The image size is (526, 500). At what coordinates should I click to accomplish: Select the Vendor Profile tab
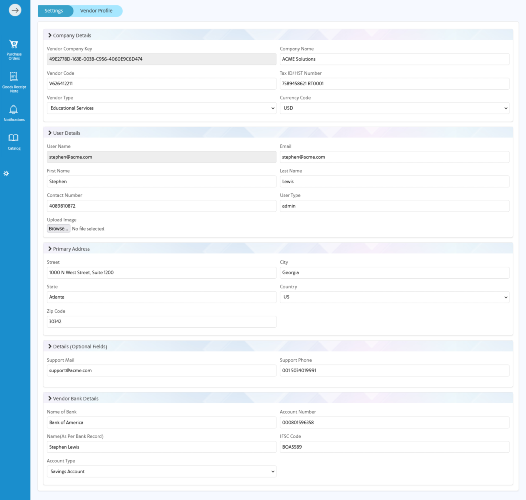pyautogui.click(x=96, y=11)
